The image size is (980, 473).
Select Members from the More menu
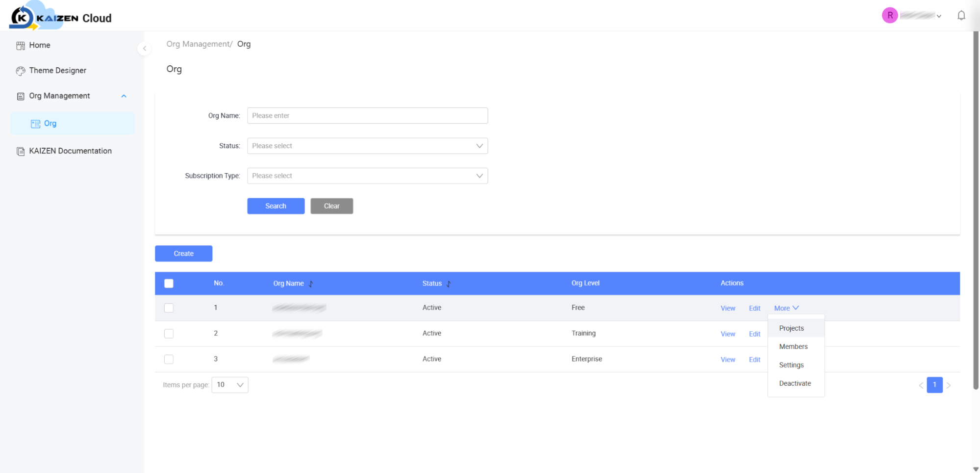click(793, 346)
